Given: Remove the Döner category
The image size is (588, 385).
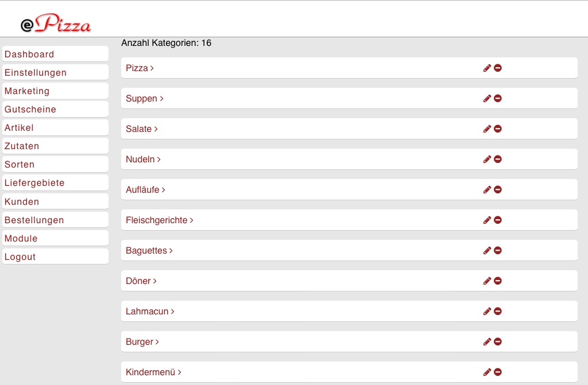Looking at the screenshot, I should pos(498,281).
